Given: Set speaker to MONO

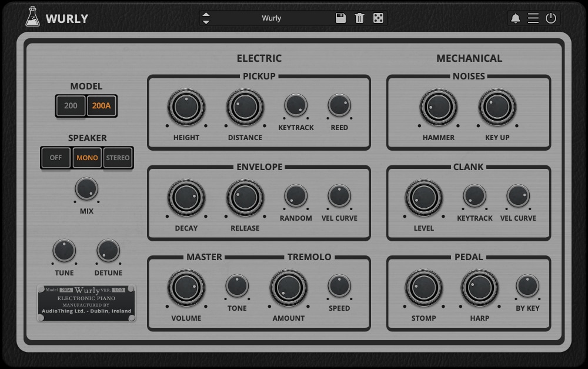Looking at the screenshot, I should point(87,158).
